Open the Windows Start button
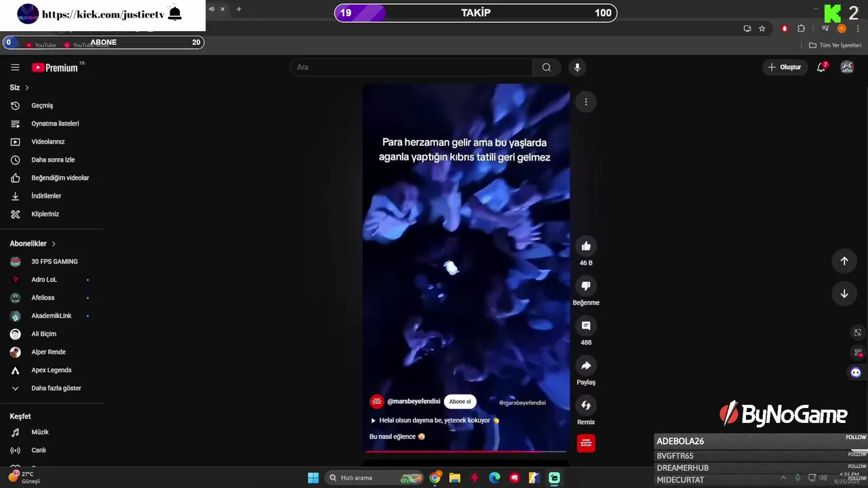The image size is (868, 488). 313,478
